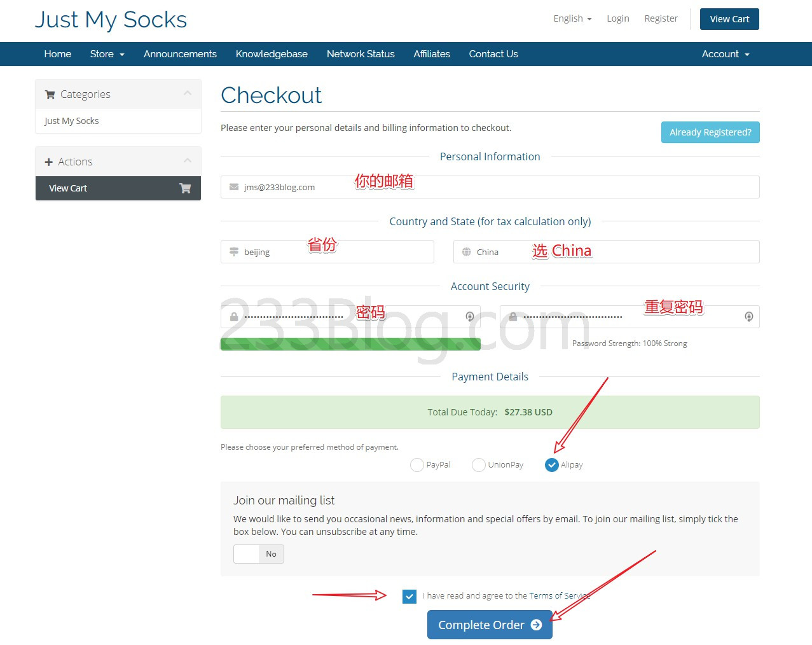Go to the Contact Us page
Image resolution: width=812 pixels, height=645 pixels.
(x=493, y=54)
